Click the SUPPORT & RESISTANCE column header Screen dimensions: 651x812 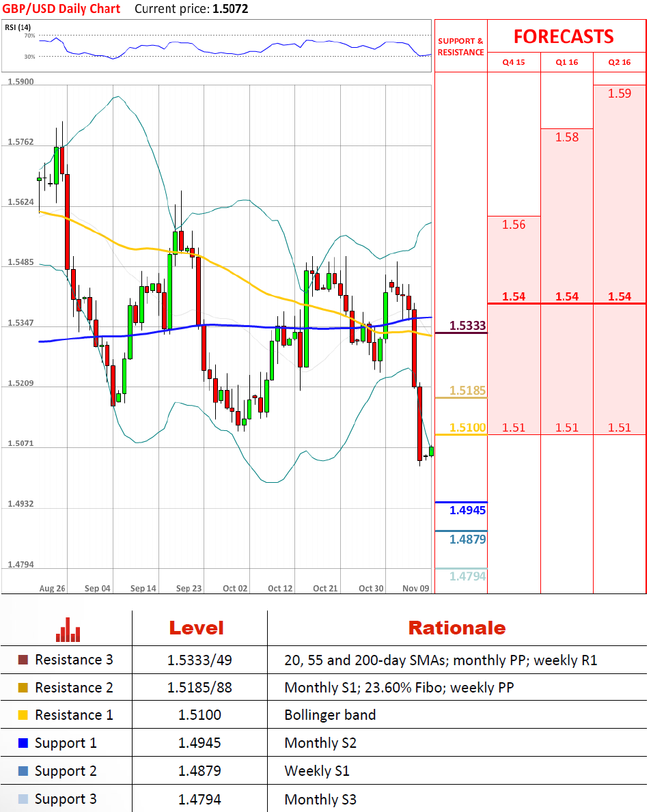click(461, 46)
